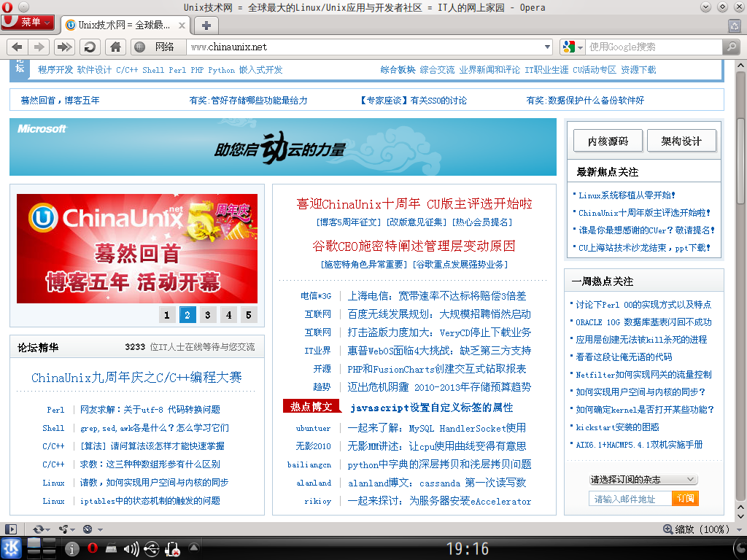Click the 19:16 taskbar clock
Screen dimensions: 747x560
click(x=468, y=549)
